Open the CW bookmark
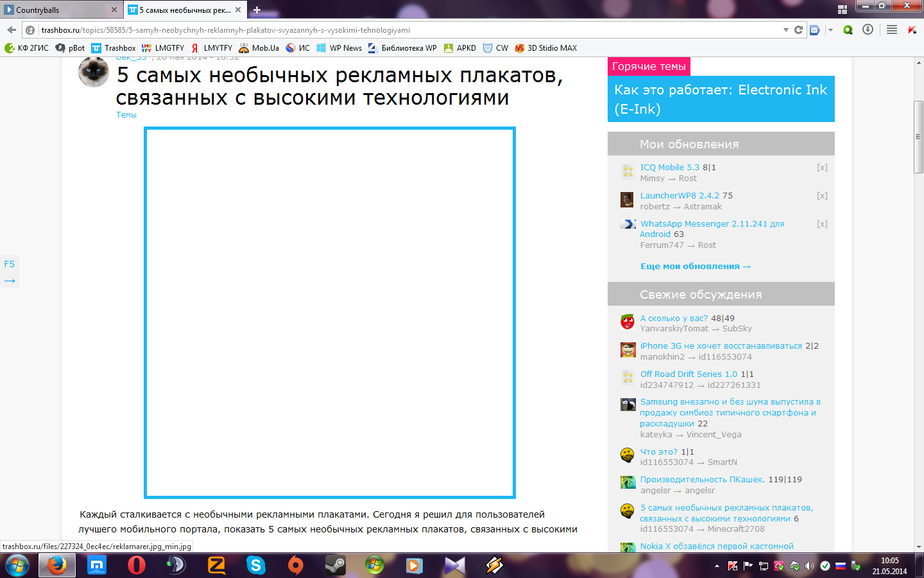This screenshot has width=924, height=578. click(495, 48)
